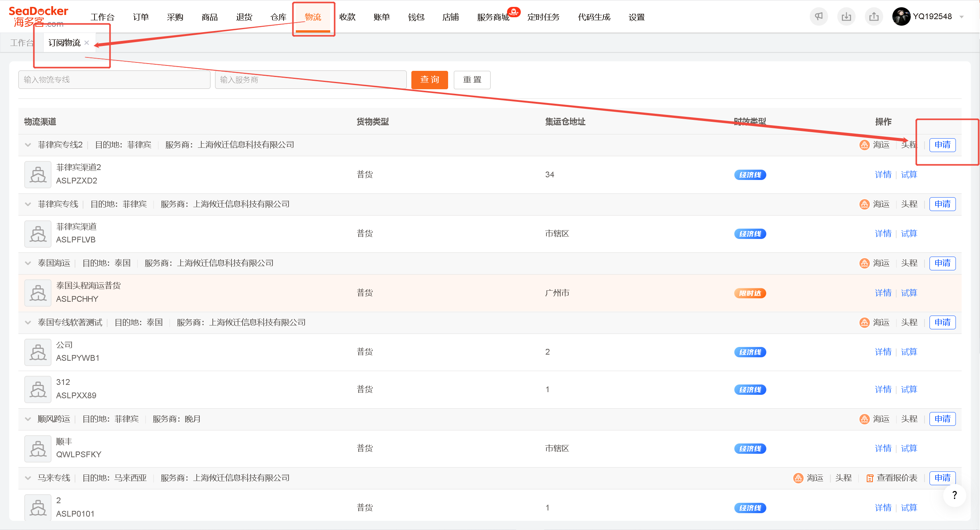The height and width of the screenshot is (530, 980).
Task: Click ship thumbnail for 顺丰 QWLPSFKY
Action: click(38, 448)
